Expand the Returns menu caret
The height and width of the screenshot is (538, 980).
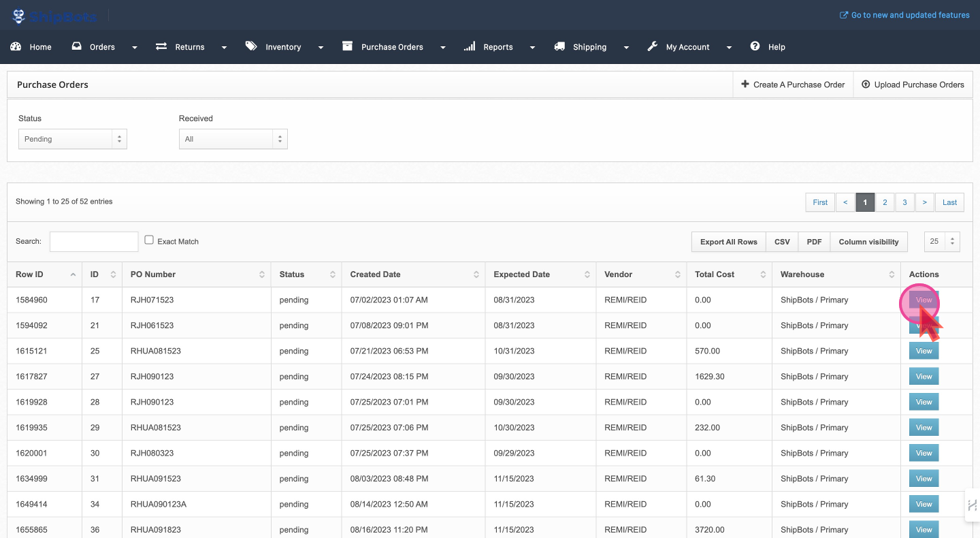point(224,48)
